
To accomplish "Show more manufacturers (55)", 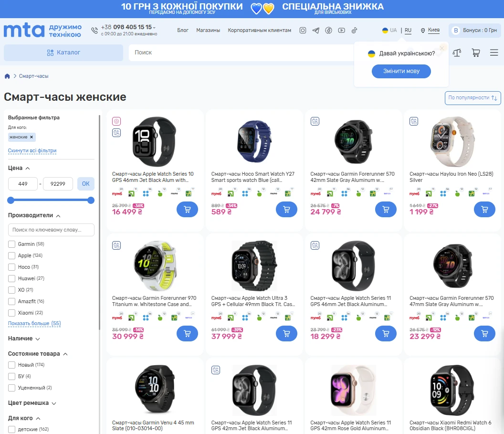I will click(34, 323).
